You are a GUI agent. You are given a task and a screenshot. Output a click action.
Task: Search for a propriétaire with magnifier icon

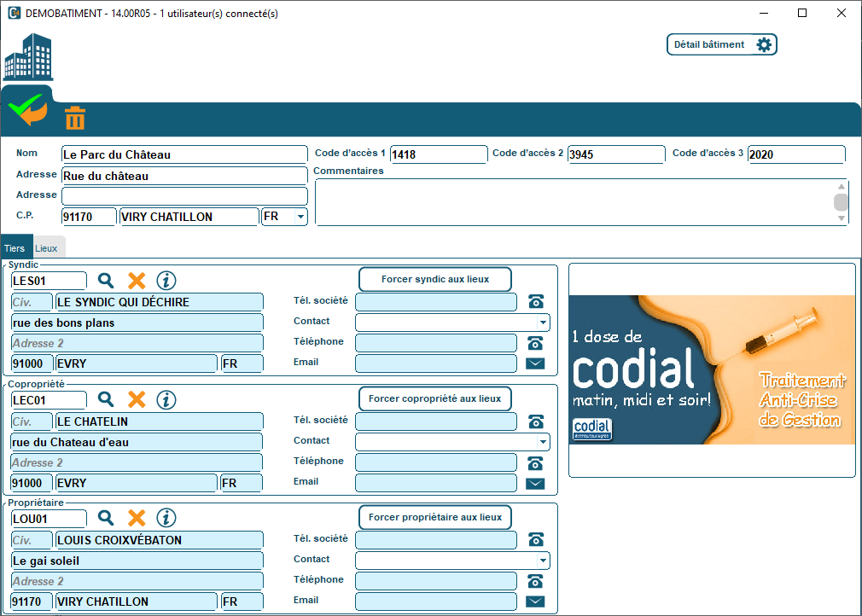coord(106,518)
